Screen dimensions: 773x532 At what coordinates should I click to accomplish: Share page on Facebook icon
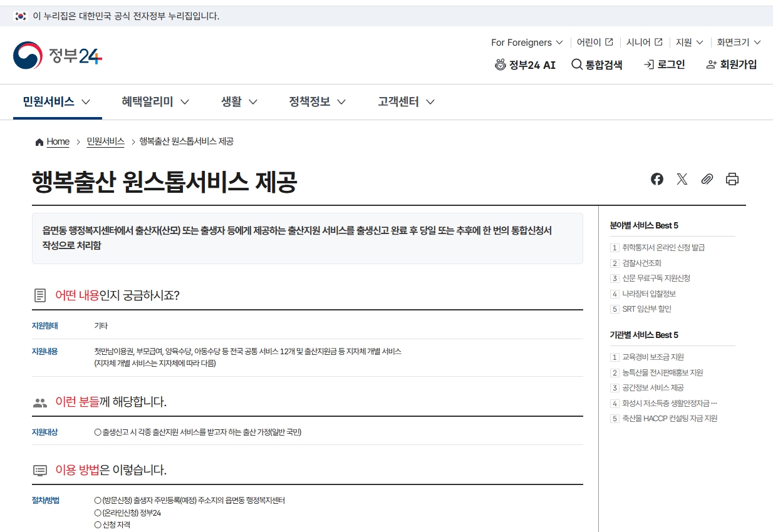tap(657, 180)
